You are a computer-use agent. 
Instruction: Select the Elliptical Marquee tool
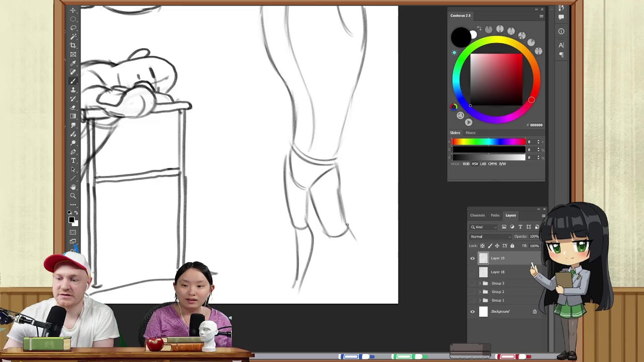click(x=73, y=19)
